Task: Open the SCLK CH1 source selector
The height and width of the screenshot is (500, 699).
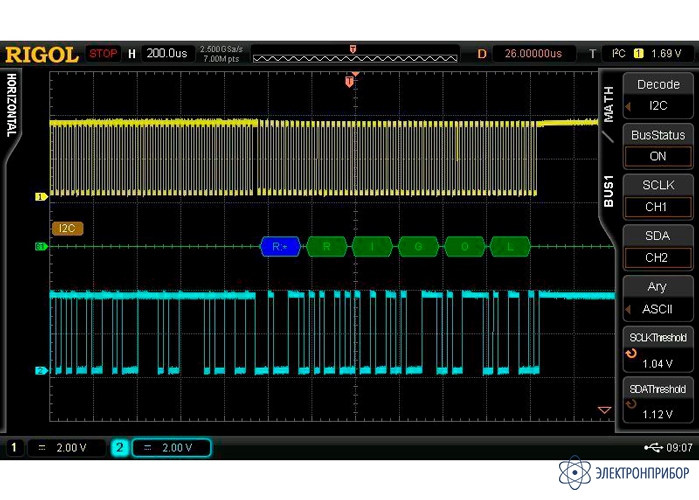Action: 658,197
